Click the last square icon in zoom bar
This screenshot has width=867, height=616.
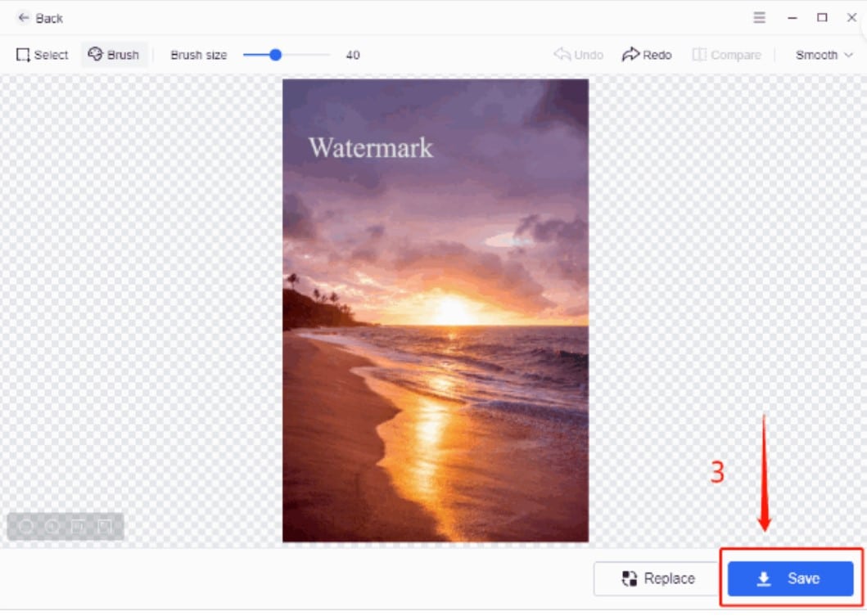click(105, 527)
